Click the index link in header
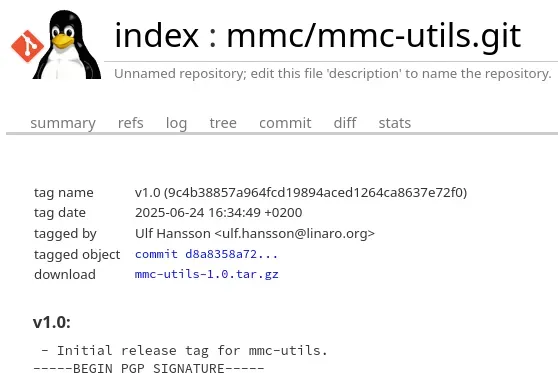The image size is (558, 373). tap(157, 35)
